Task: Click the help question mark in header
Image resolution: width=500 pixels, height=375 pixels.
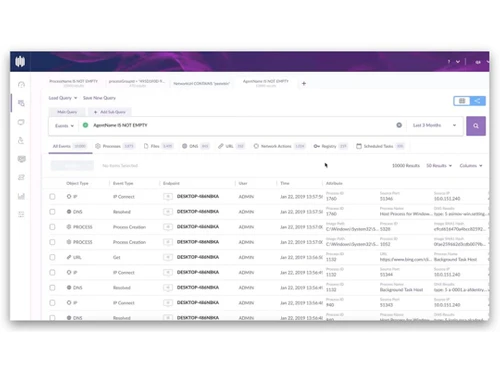Action: pos(449,62)
